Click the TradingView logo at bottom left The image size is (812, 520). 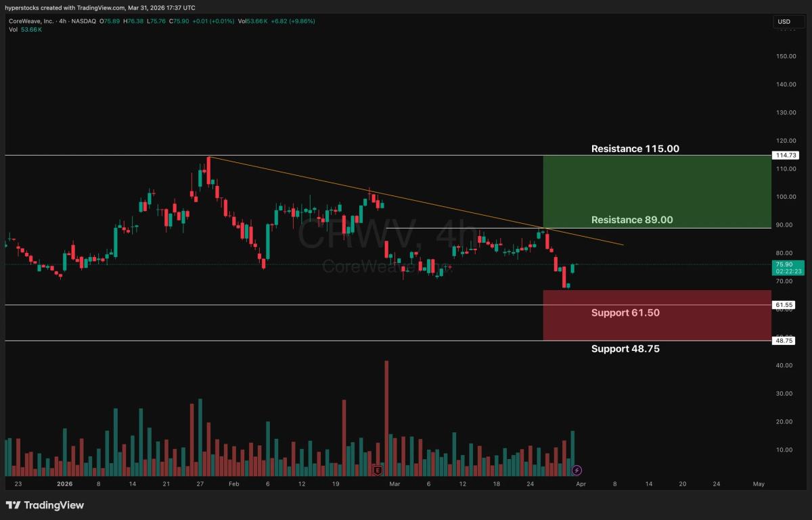tap(45, 505)
